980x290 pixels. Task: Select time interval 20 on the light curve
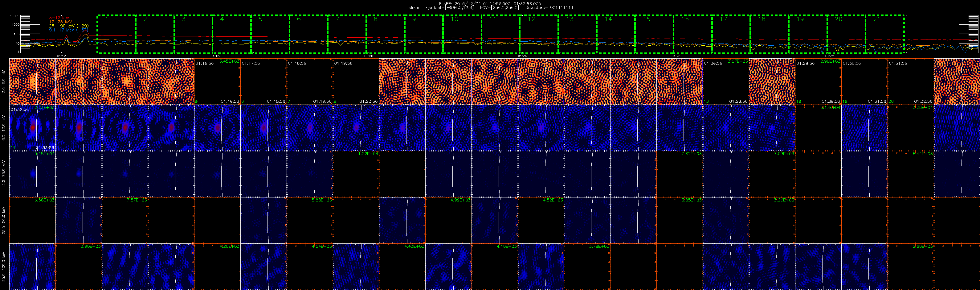point(847,34)
